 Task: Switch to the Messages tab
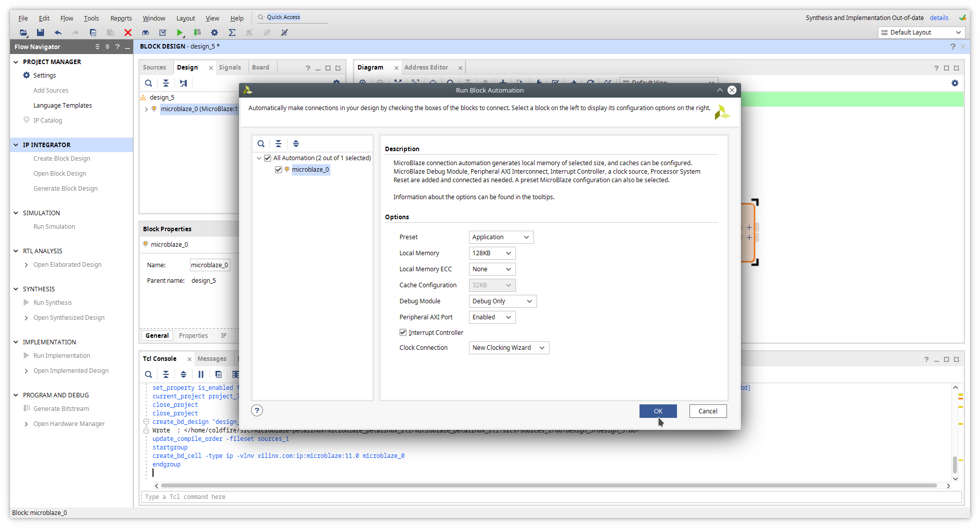[211, 359]
